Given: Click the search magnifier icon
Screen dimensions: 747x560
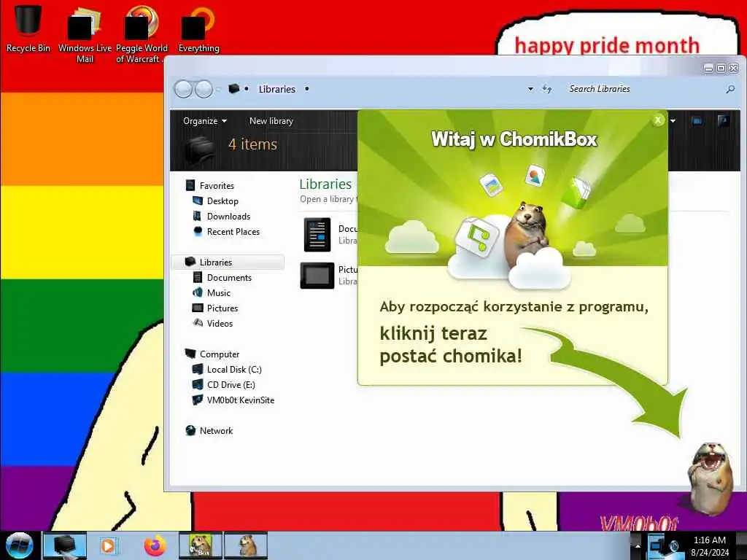Looking at the screenshot, I should [x=729, y=89].
